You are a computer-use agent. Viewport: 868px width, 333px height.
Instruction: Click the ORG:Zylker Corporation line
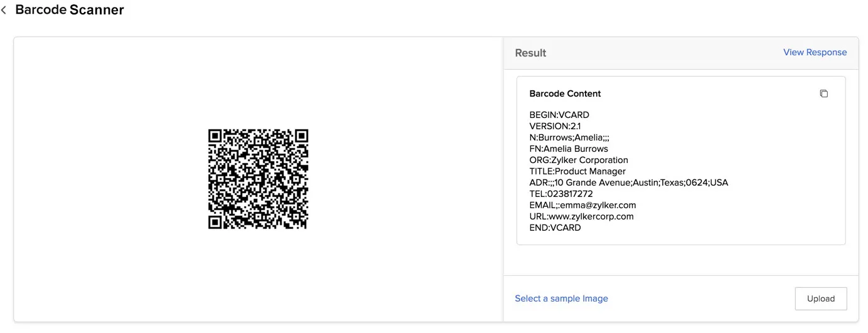[x=579, y=160]
